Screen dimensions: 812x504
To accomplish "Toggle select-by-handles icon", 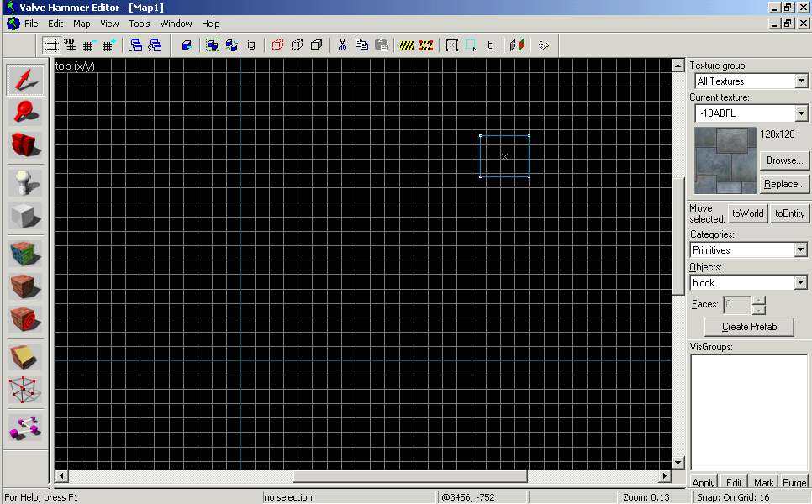I will click(x=451, y=45).
